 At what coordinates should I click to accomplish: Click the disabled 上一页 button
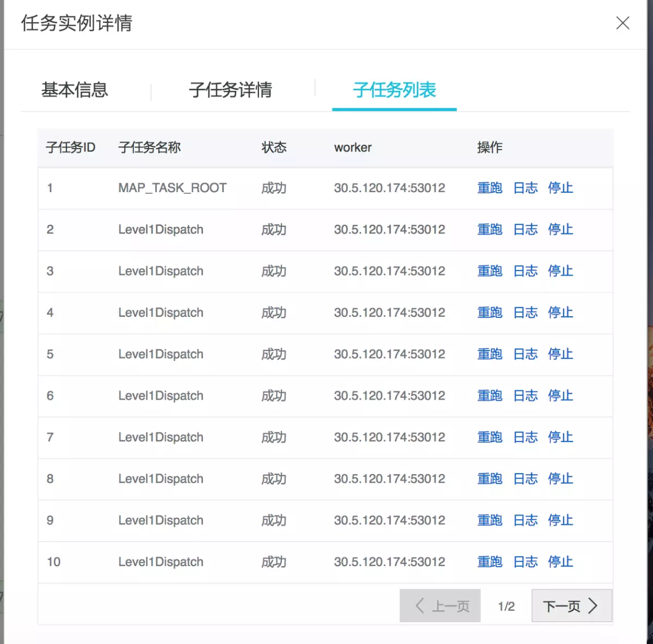(440, 605)
